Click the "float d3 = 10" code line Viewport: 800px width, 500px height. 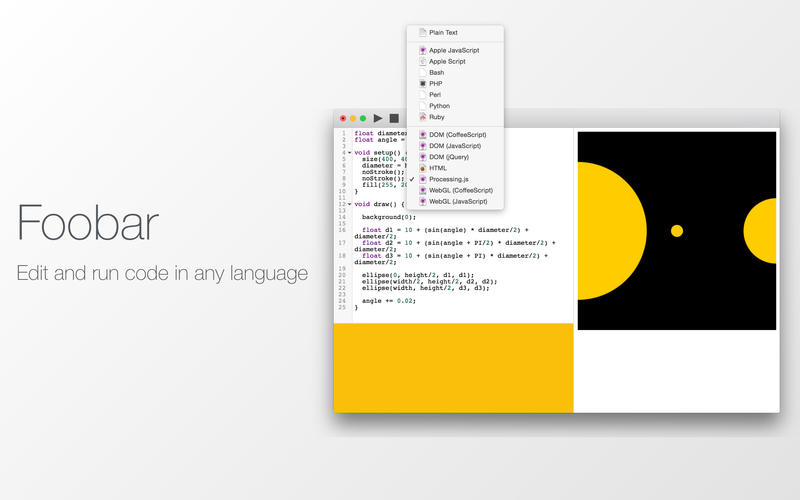(452, 259)
